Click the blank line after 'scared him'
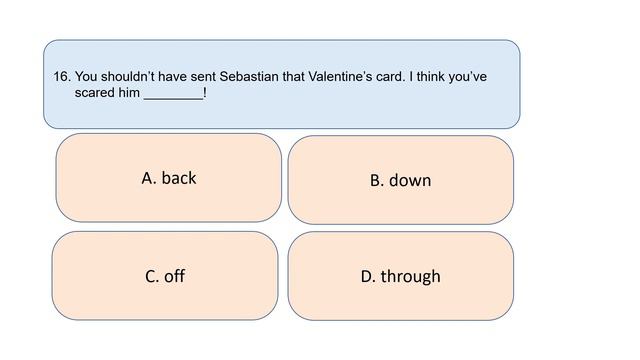640x360 pixels. 173,94
